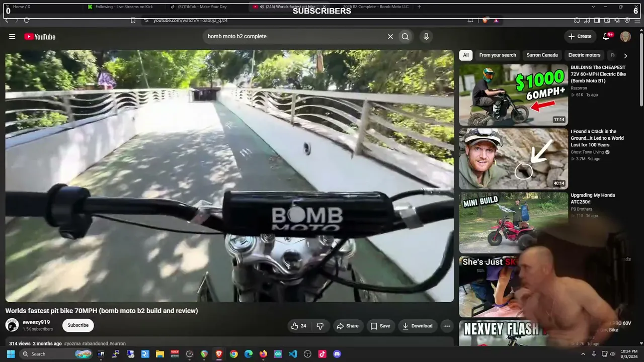
Task: Pause the Bomb Moto video player
Action: pyautogui.click(x=229, y=176)
